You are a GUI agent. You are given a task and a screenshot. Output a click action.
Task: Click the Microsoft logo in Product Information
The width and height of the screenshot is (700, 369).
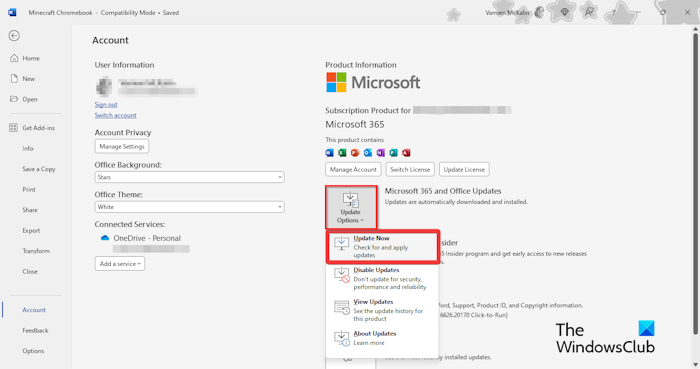coord(373,83)
